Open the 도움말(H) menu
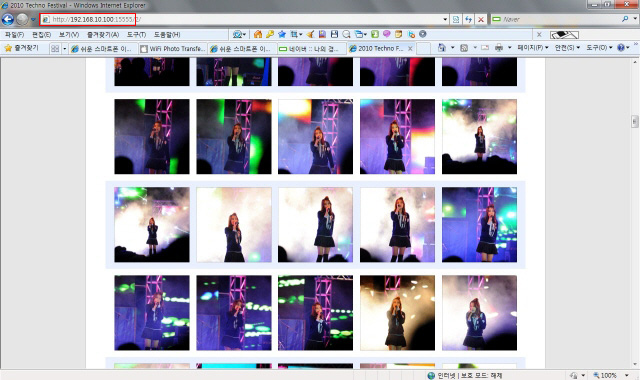The height and width of the screenshot is (380, 640). 167,35
